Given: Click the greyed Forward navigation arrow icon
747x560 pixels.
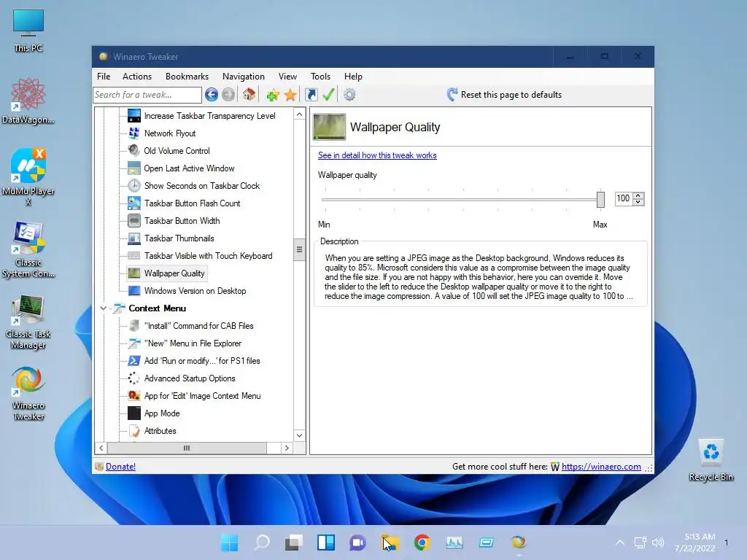Looking at the screenshot, I should (x=228, y=95).
